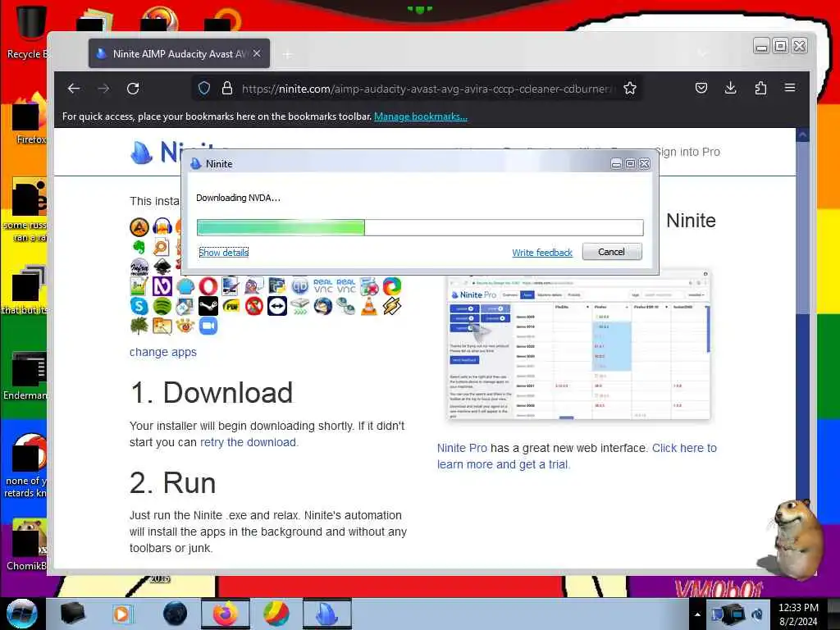Reload the Ninite page
The height and width of the screenshot is (630, 840).
(133, 89)
